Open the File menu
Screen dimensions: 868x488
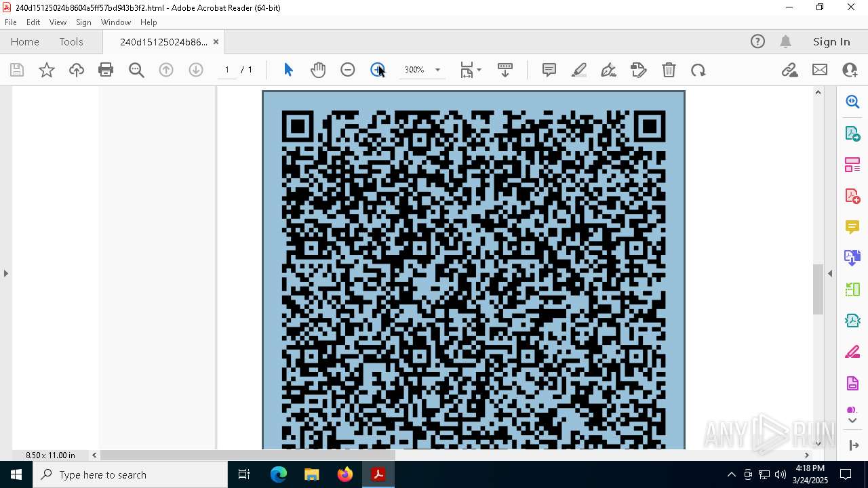pos(11,22)
